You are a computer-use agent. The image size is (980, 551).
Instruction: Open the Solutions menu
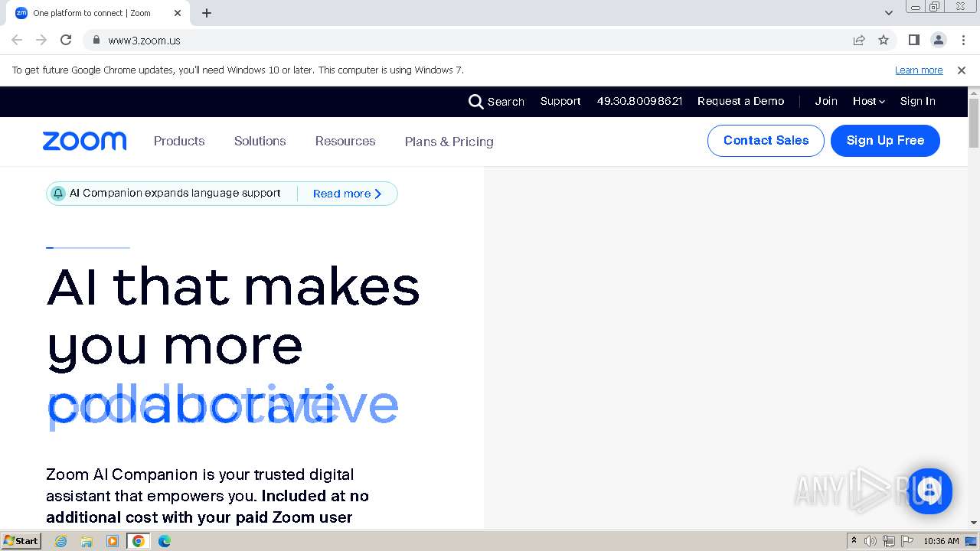pyautogui.click(x=260, y=141)
